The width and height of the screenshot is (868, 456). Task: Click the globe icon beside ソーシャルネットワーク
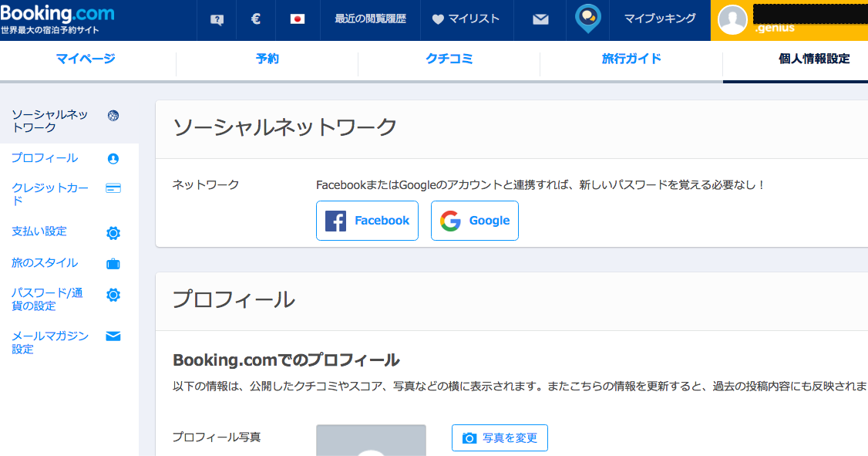tap(113, 115)
